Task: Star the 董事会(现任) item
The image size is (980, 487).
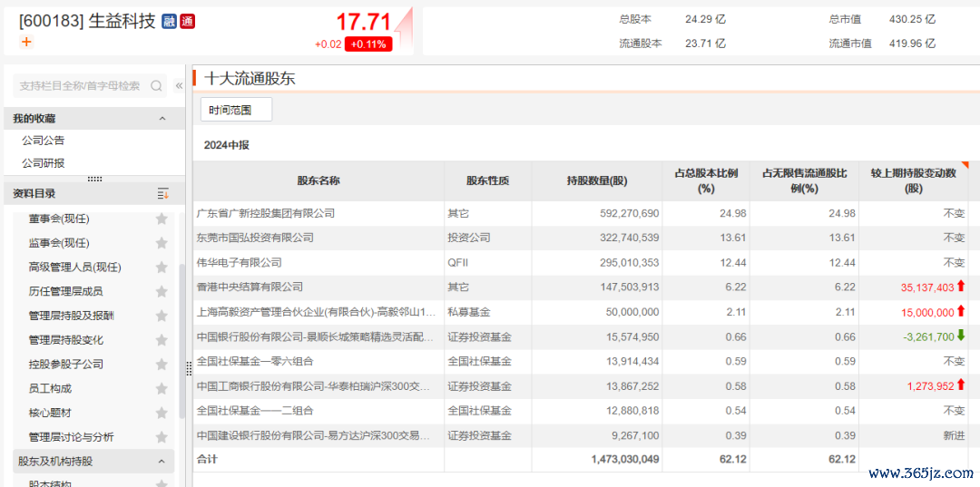Action: coord(162,219)
